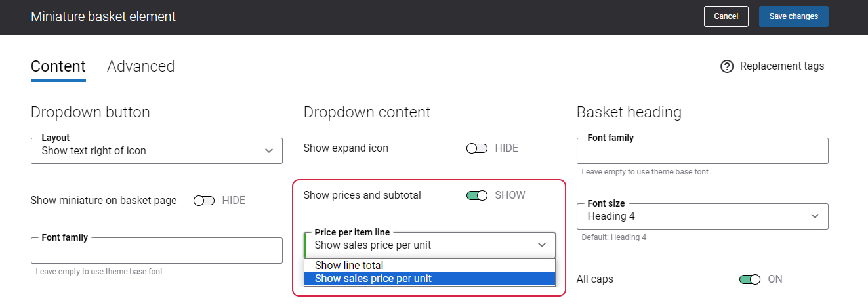Open the Font size Heading 4 dropdown
Image resolution: width=868 pixels, height=307 pixels.
(703, 216)
